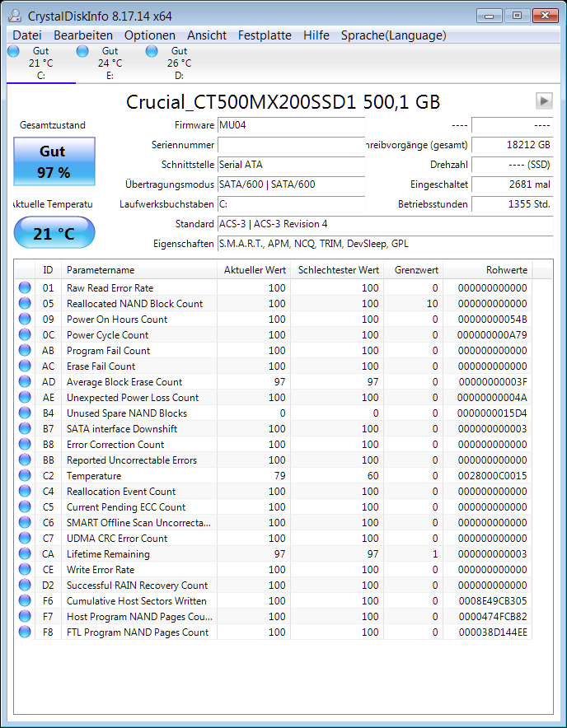Image resolution: width=567 pixels, height=728 pixels.
Task: Switch to drive E: tab at 24 °C
Action: point(110,63)
